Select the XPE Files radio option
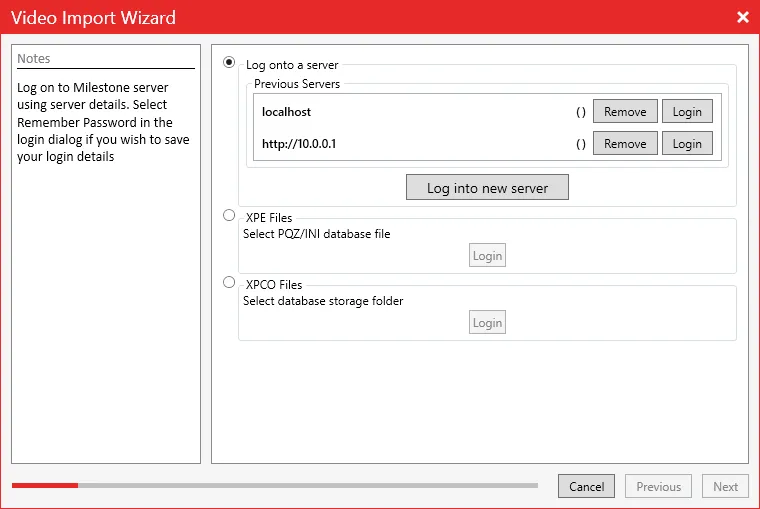760x509 pixels. click(229, 215)
